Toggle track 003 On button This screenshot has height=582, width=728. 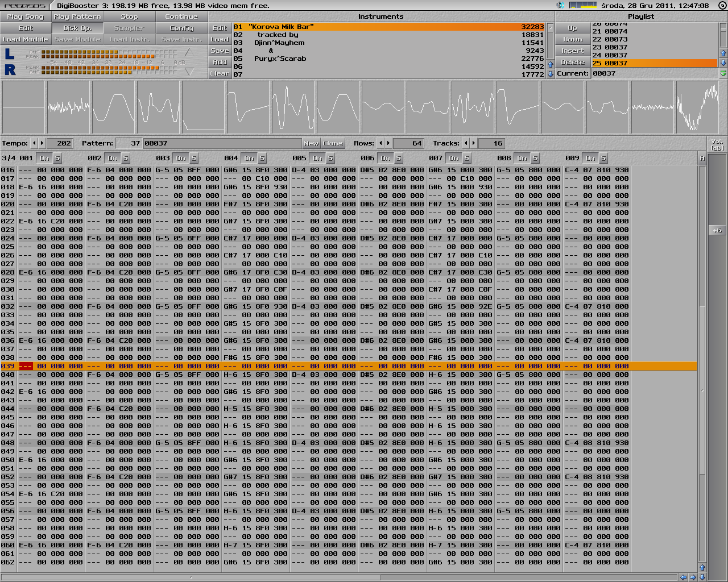[x=181, y=158]
